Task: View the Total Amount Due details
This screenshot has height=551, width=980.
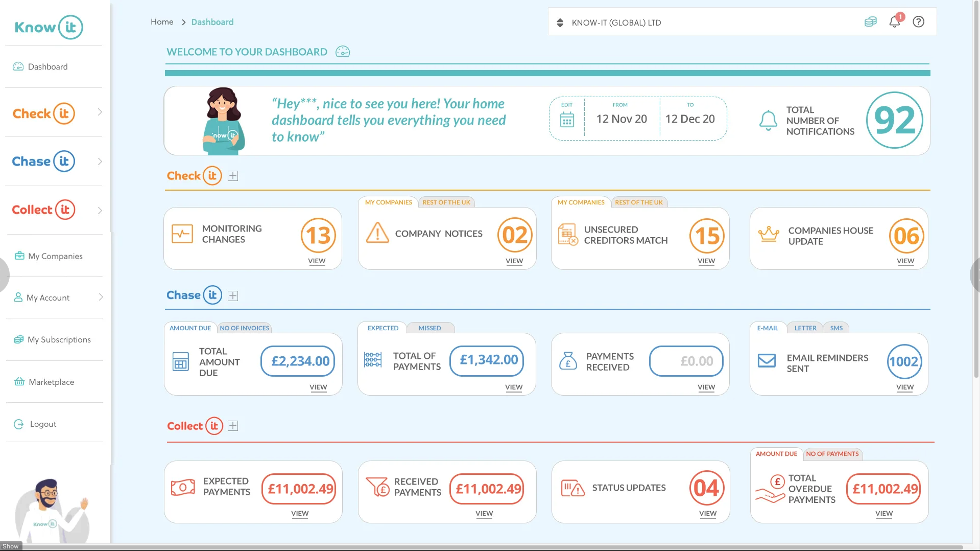Action: click(318, 387)
